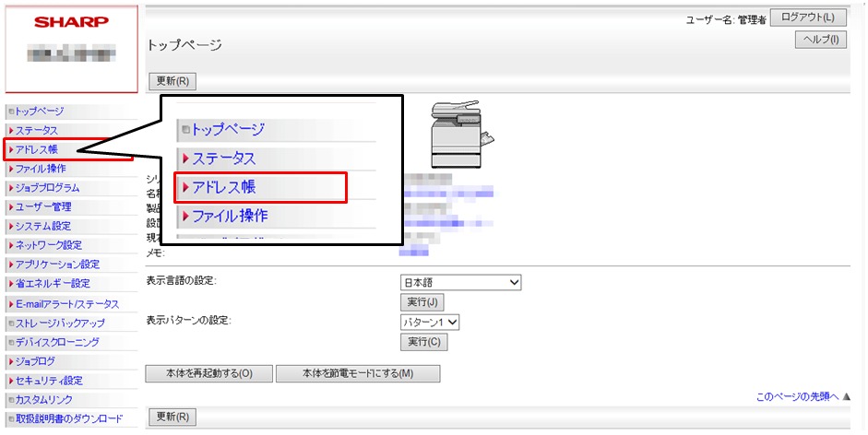Click the top-of-page up arrow icon
Image resolution: width=868 pixels, height=435 pixels.
pyautogui.click(x=847, y=396)
